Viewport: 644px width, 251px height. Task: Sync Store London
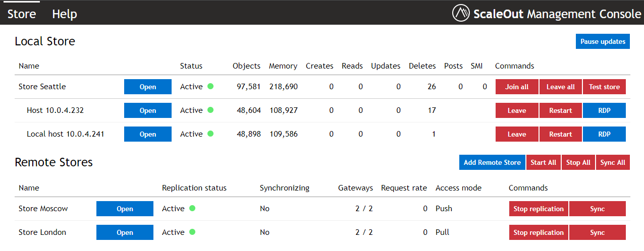pos(598,232)
